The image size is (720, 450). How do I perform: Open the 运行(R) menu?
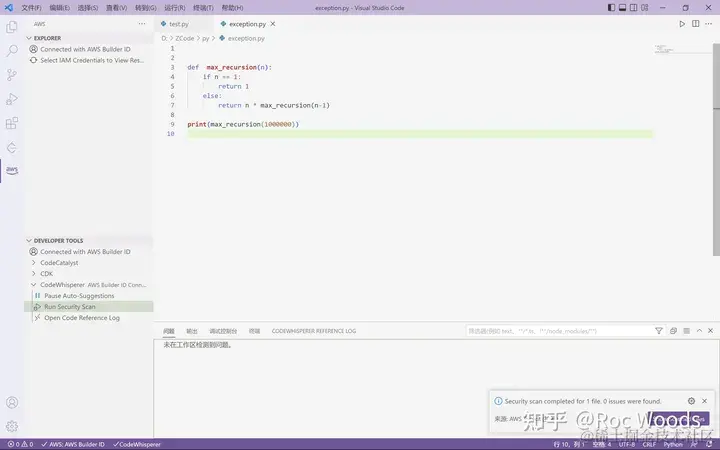(x=174, y=8)
